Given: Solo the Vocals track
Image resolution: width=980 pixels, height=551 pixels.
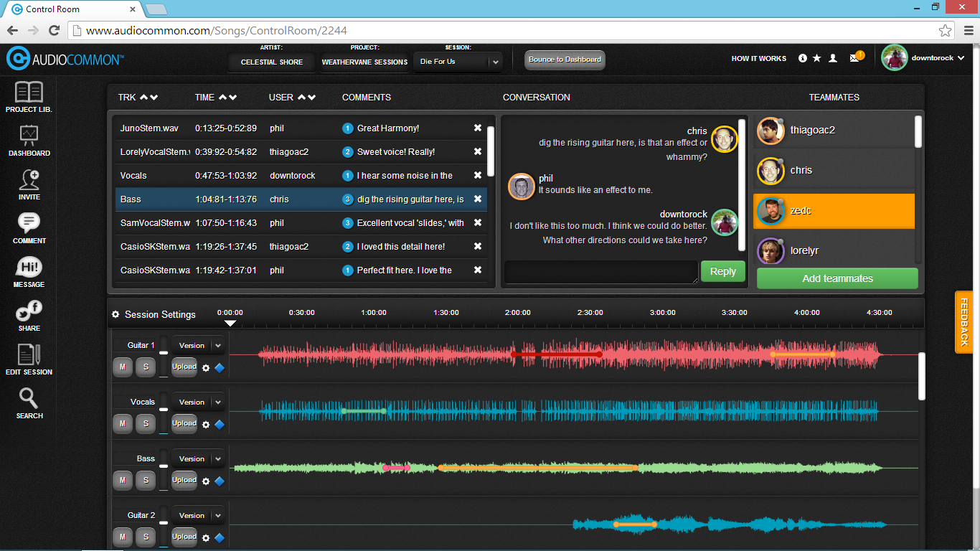Looking at the screenshot, I should [146, 423].
